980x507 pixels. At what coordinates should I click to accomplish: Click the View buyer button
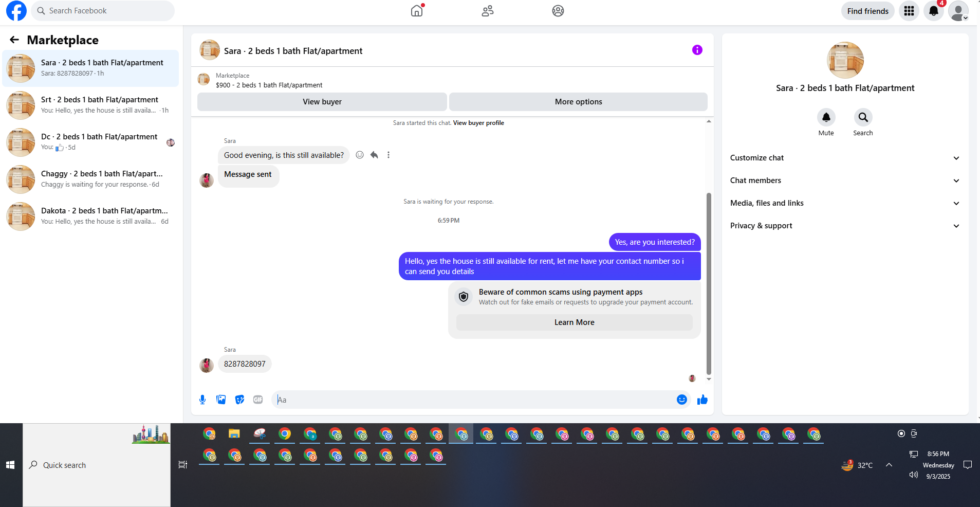(x=322, y=102)
